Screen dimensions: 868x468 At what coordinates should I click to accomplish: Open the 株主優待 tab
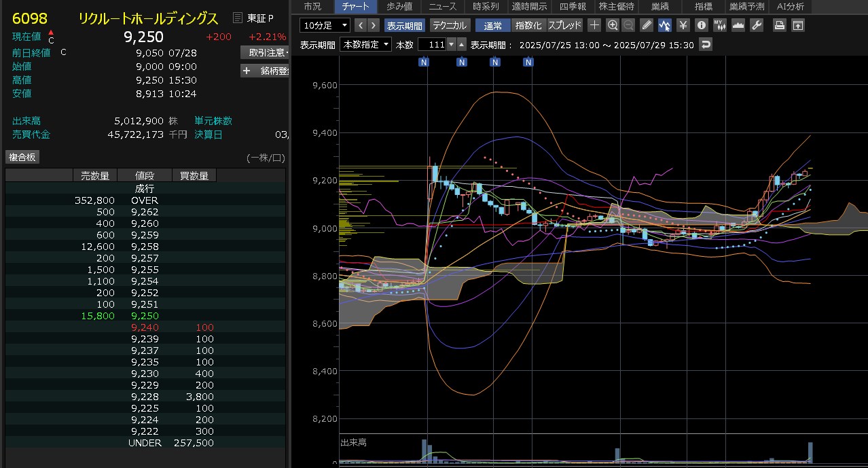(616, 6)
